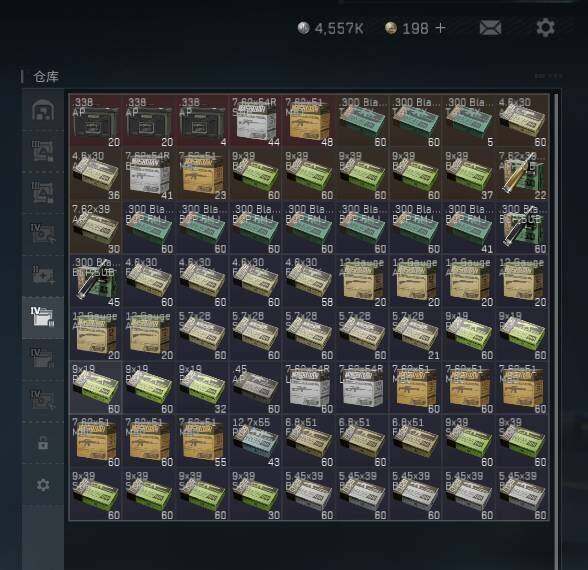The height and width of the screenshot is (570, 588).
Task: Select the top backpack storage icon in sidebar
Action: pyautogui.click(x=43, y=110)
